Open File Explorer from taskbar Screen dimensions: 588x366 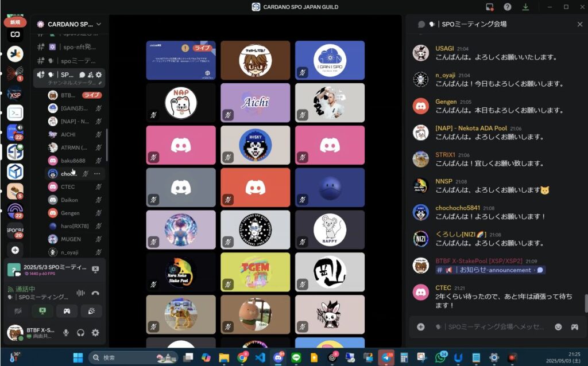pyautogui.click(x=224, y=358)
